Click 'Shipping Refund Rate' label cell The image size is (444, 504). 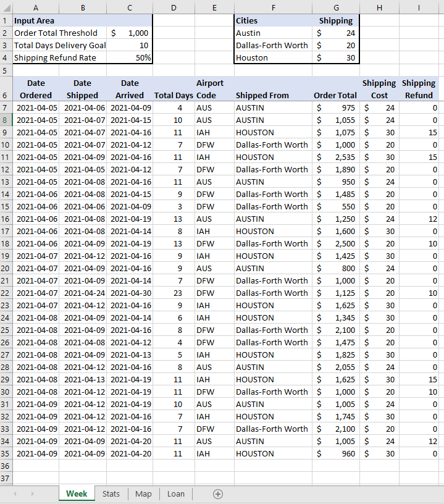[x=59, y=58]
